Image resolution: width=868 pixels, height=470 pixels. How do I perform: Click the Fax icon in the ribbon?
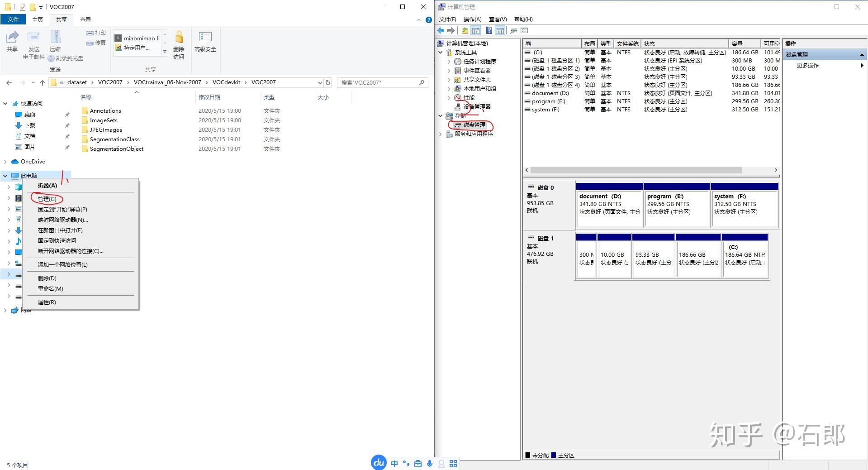coord(90,43)
